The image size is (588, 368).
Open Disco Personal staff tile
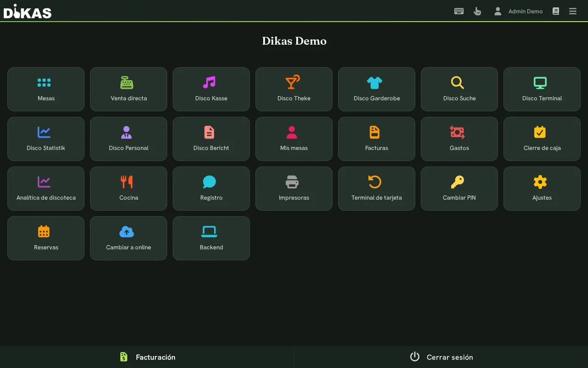129,139
